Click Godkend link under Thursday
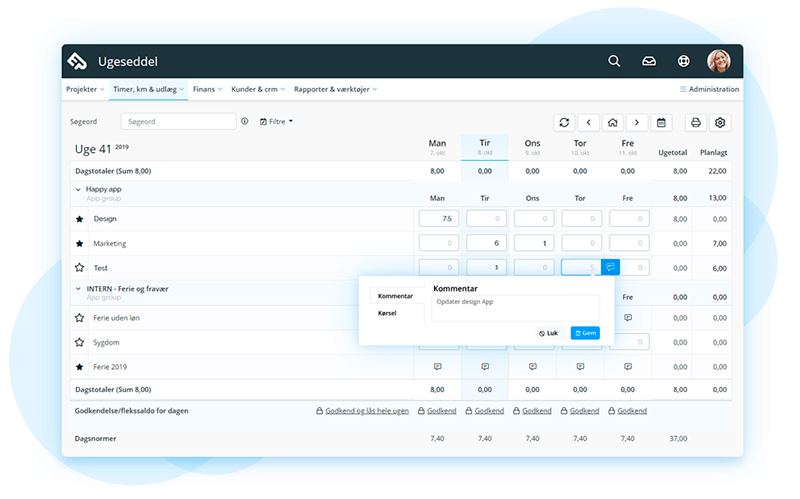The image size is (800, 499). 580,411
